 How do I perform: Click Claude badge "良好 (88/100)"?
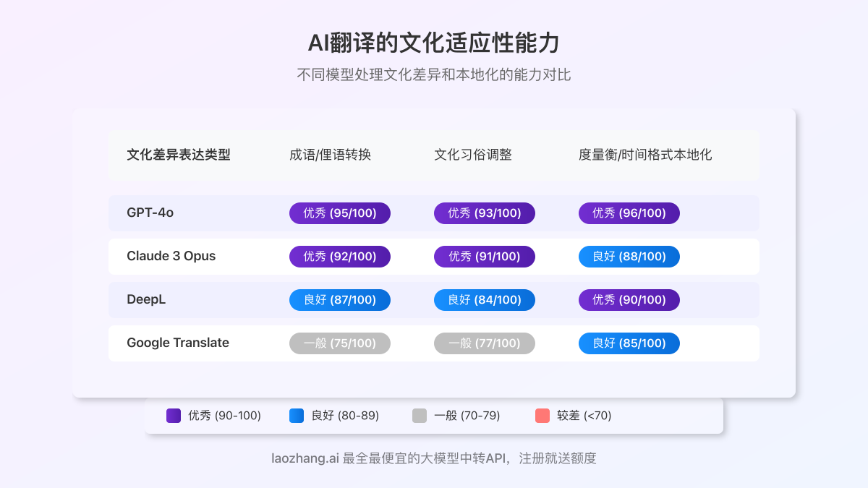tap(629, 257)
